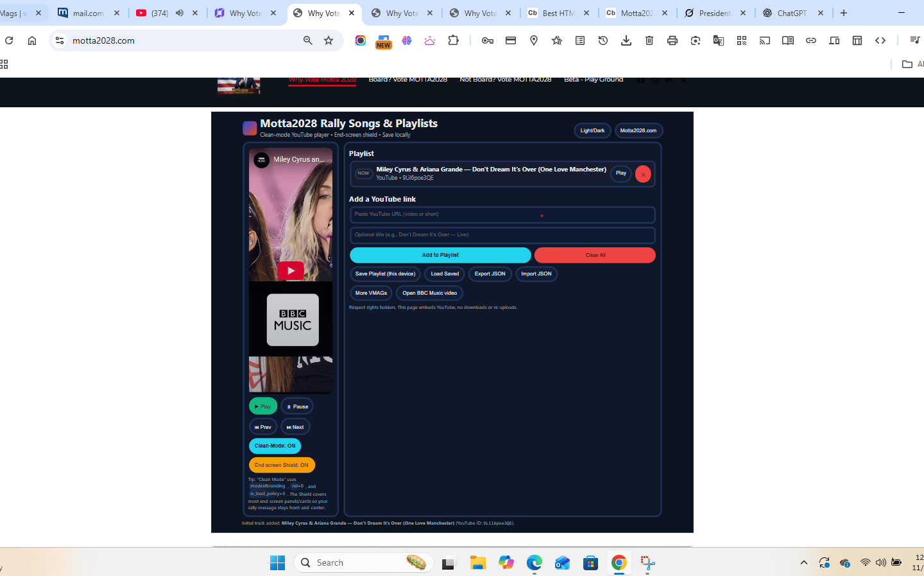The width and height of the screenshot is (924, 576).
Task: Open the history clock icon in the toolbar
Action: click(x=603, y=40)
